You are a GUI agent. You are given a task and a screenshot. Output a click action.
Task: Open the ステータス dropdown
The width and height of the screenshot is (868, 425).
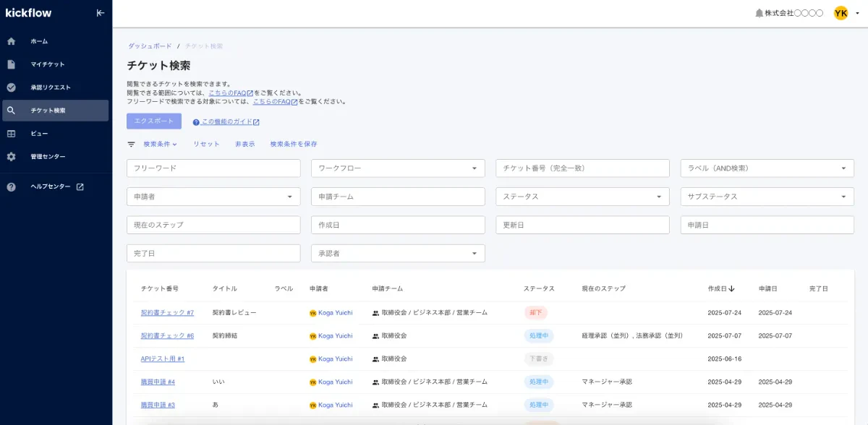(x=582, y=197)
